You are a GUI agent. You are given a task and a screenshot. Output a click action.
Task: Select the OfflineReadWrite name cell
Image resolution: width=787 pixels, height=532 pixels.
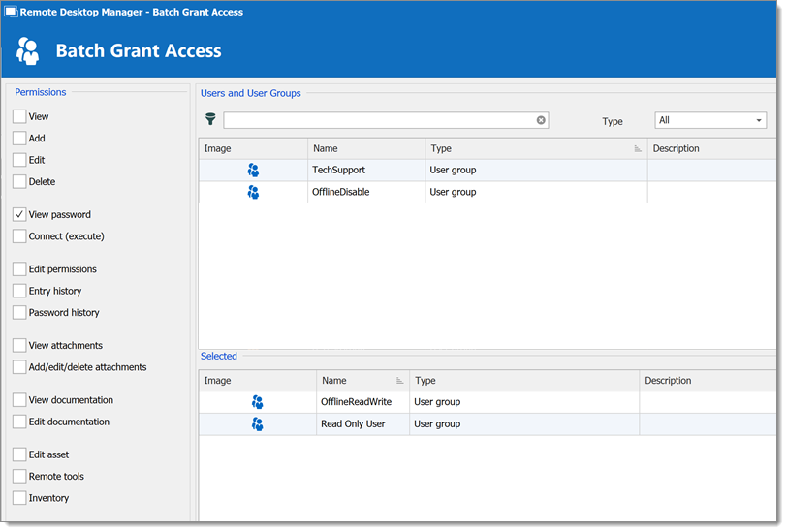(x=362, y=402)
